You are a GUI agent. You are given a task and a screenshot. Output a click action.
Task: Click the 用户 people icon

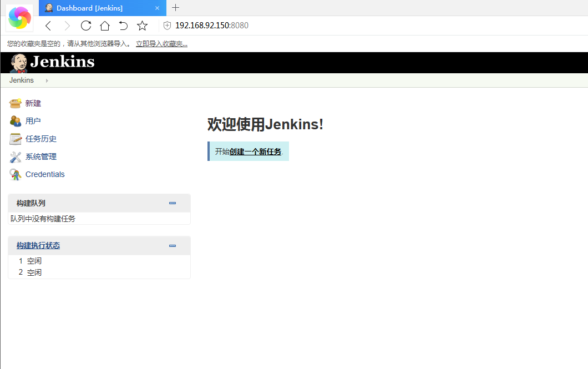point(16,121)
